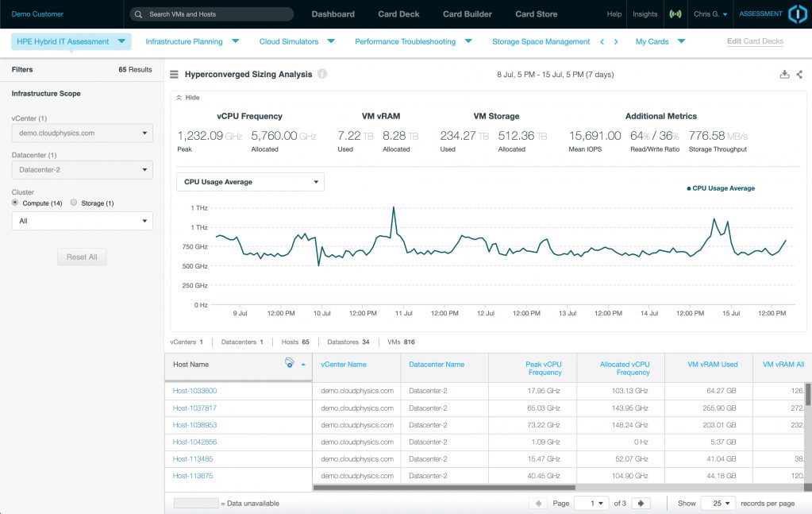The image size is (812, 514).
Task: Click the live signal status icon
Action: (675, 14)
